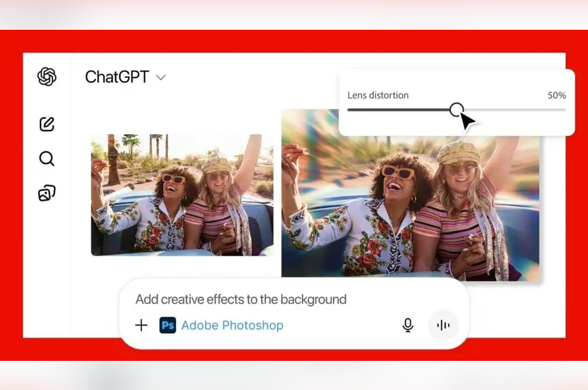Expand the ChatGPT model selector chevron

pos(160,77)
